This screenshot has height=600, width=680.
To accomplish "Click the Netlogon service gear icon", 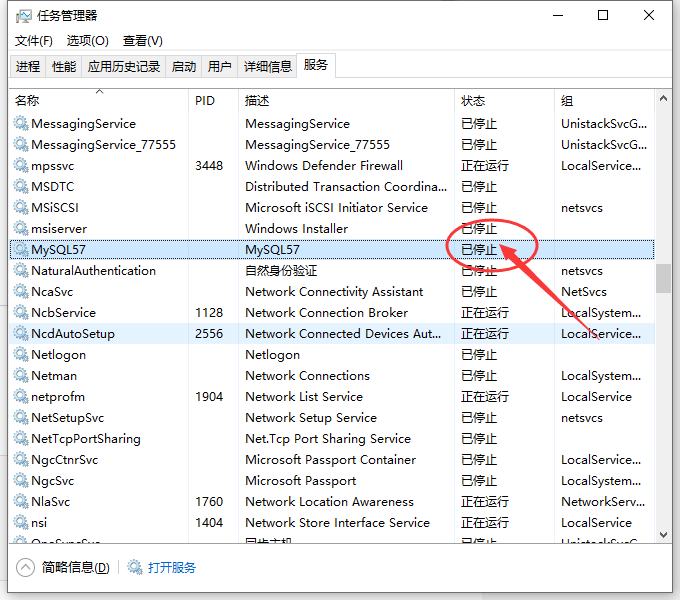I will (21, 354).
